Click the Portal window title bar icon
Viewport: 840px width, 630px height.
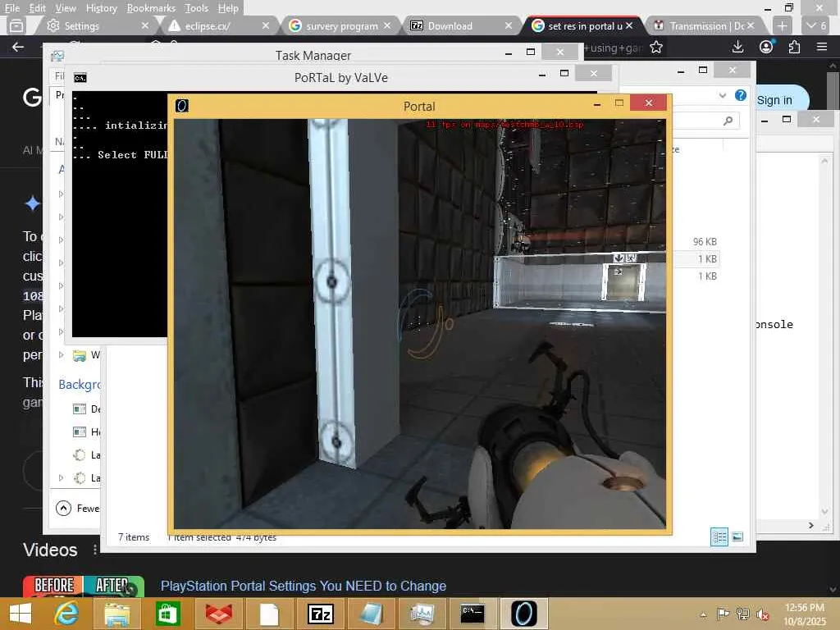click(x=182, y=106)
